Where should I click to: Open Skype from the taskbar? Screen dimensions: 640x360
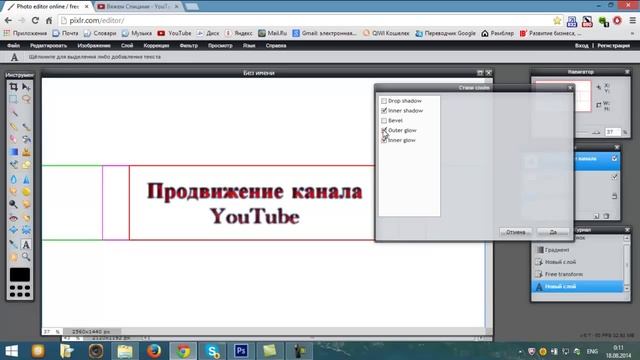tap(212, 351)
